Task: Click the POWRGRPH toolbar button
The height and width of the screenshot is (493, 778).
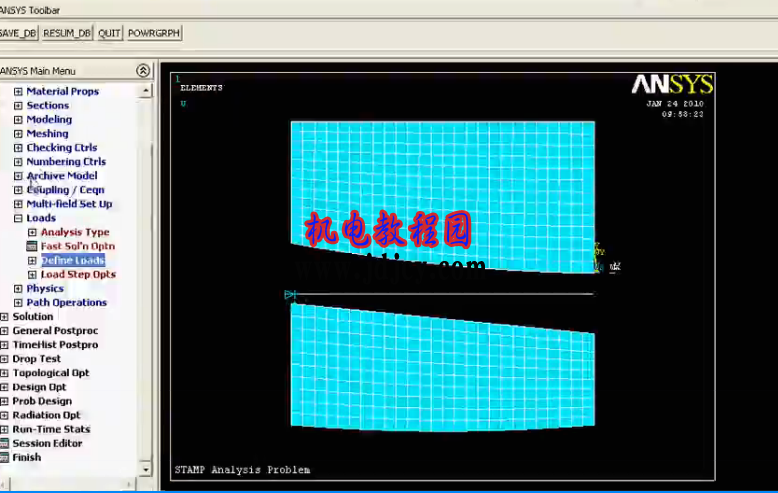Action: click(x=154, y=33)
